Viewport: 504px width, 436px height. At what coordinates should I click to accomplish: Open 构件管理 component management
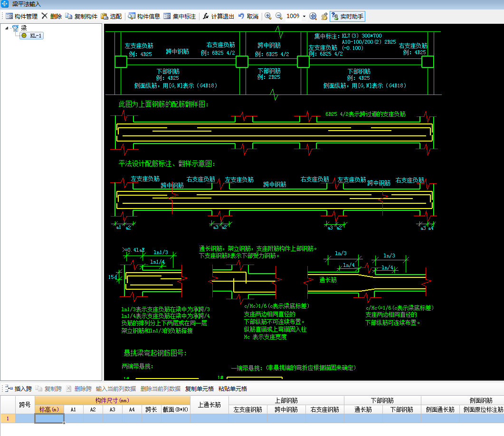[21, 17]
